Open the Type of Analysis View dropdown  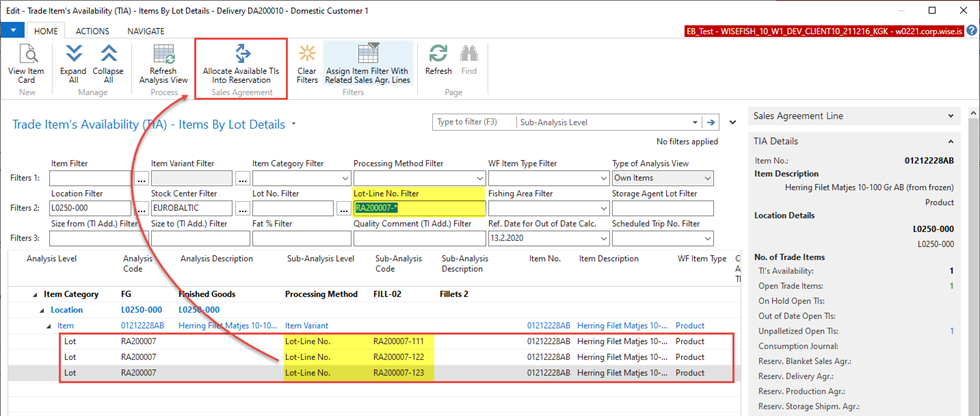click(x=706, y=179)
